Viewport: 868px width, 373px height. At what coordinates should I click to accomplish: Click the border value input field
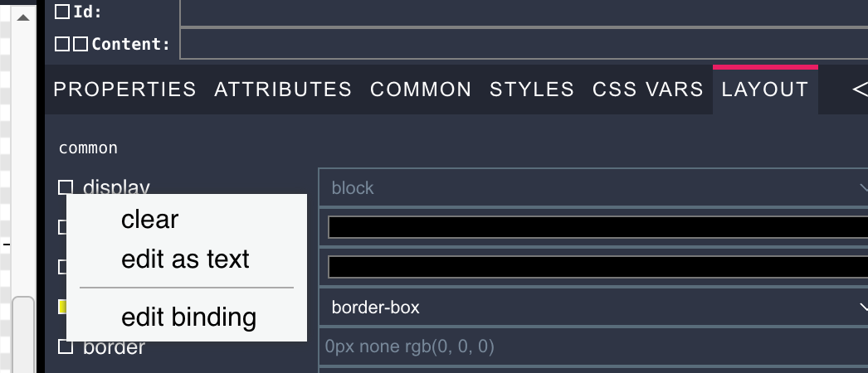coord(592,346)
